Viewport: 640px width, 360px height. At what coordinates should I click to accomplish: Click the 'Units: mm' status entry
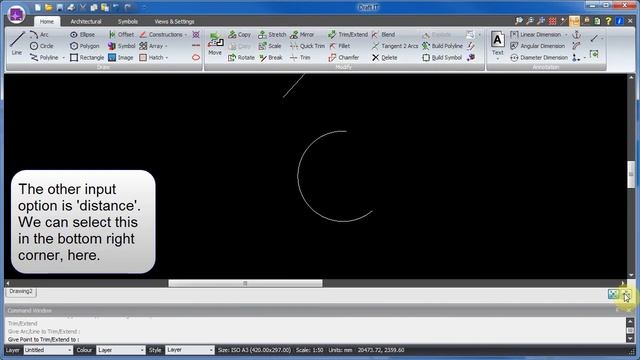[340, 350]
